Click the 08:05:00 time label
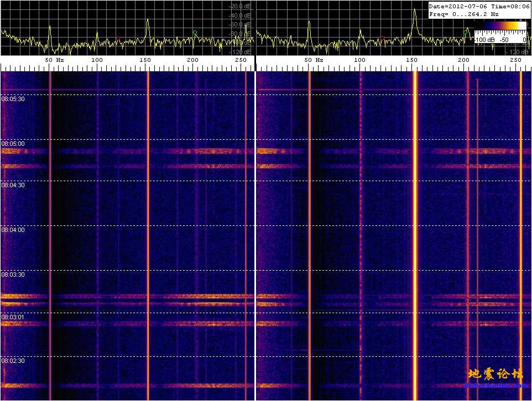This screenshot has height=401, width=532. (13, 144)
